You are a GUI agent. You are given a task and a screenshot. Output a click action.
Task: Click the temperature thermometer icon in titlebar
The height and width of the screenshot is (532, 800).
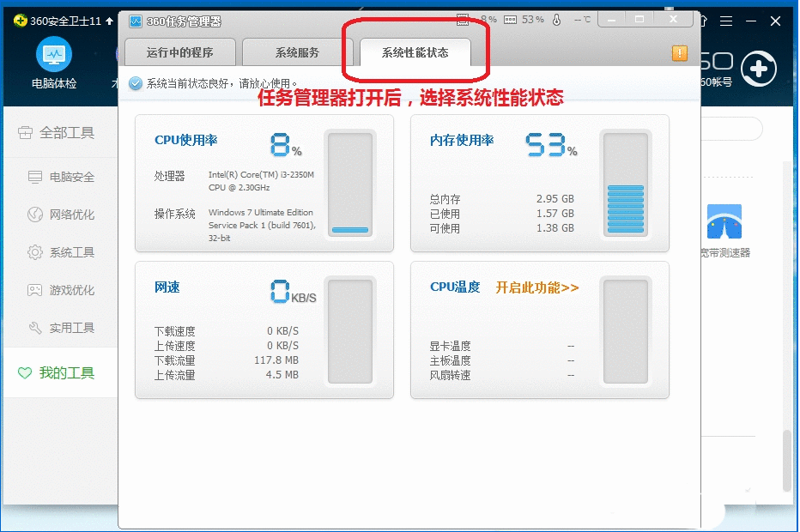pos(557,19)
